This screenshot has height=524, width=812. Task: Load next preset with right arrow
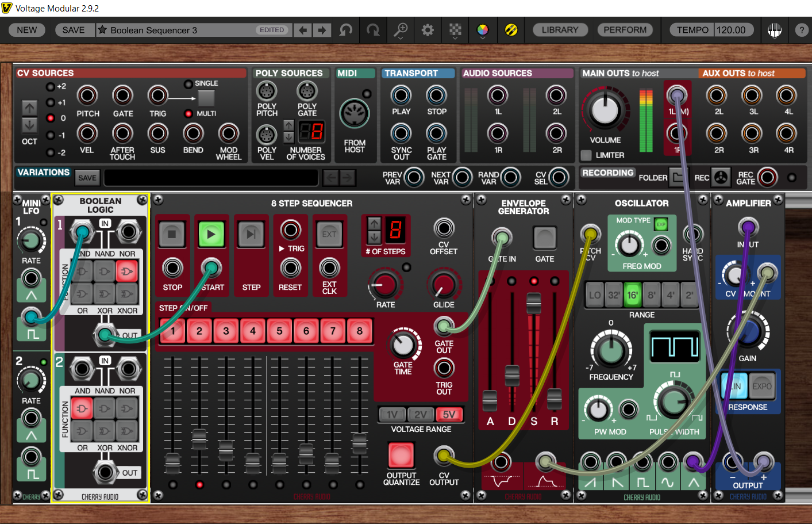(x=322, y=30)
